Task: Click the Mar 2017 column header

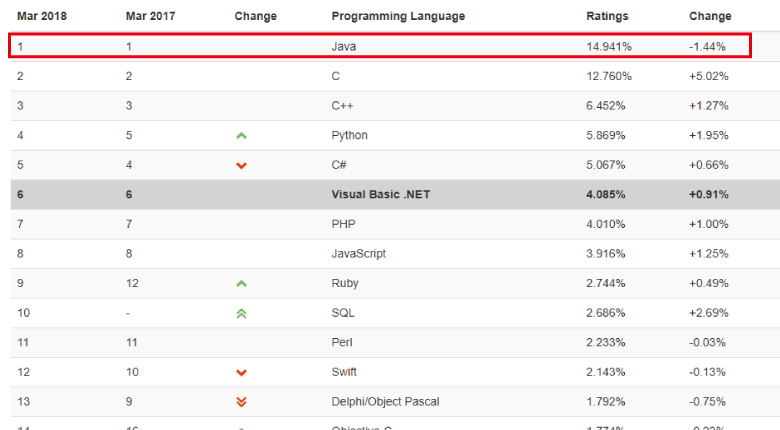Action: 150,16
